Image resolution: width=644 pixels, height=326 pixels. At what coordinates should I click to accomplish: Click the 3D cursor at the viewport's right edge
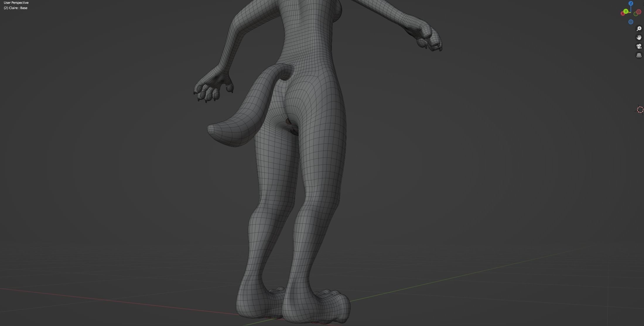(640, 110)
